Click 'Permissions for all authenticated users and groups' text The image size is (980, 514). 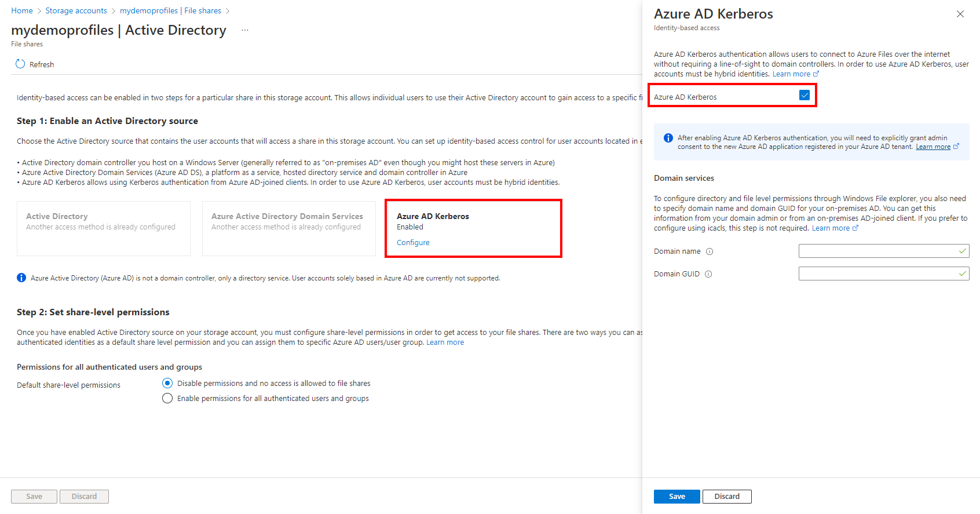(x=109, y=367)
